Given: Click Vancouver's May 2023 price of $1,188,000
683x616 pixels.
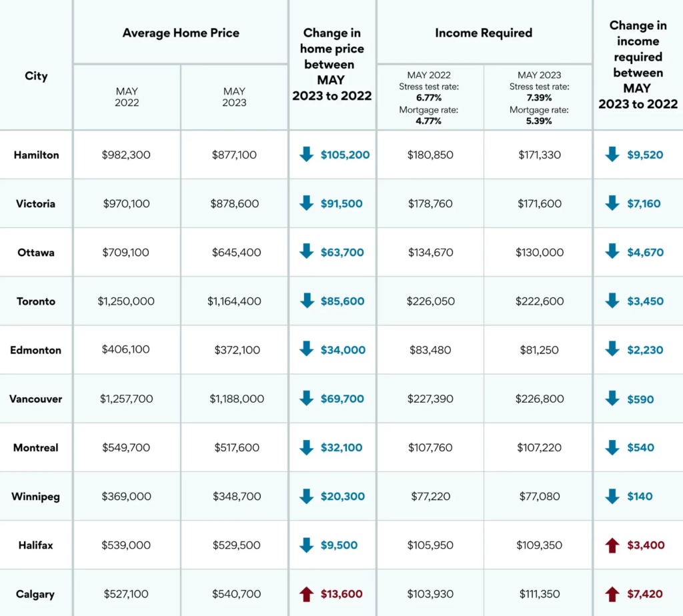Looking at the screenshot, I should click(237, 399).
